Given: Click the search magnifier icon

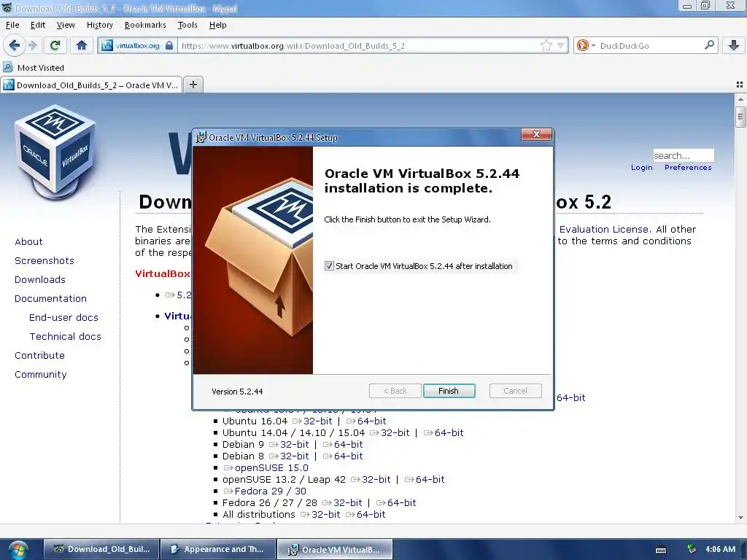Looking at the screenshot, I should tap(709, 45).
